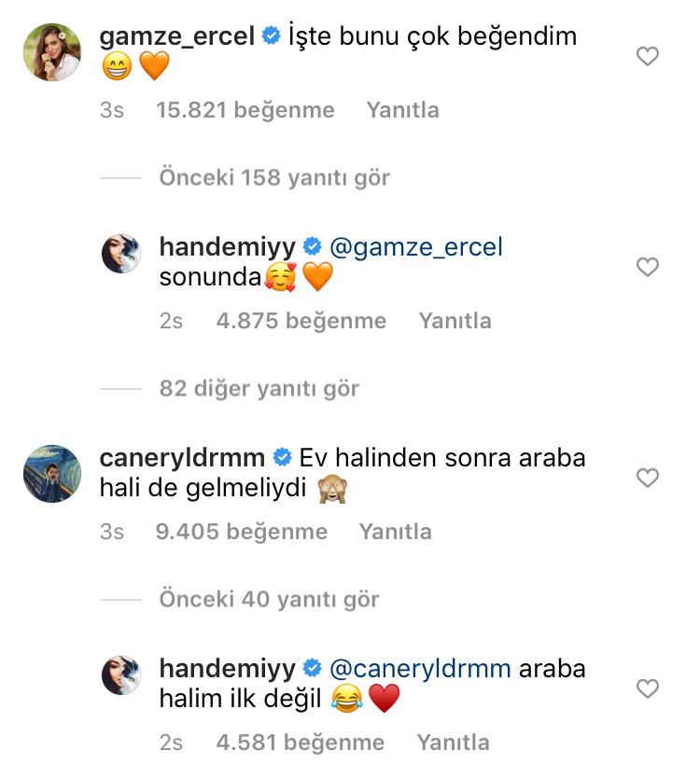Click the gamze_ercel username
Viewport: 700px width, 764px height.
pos(177,36)
